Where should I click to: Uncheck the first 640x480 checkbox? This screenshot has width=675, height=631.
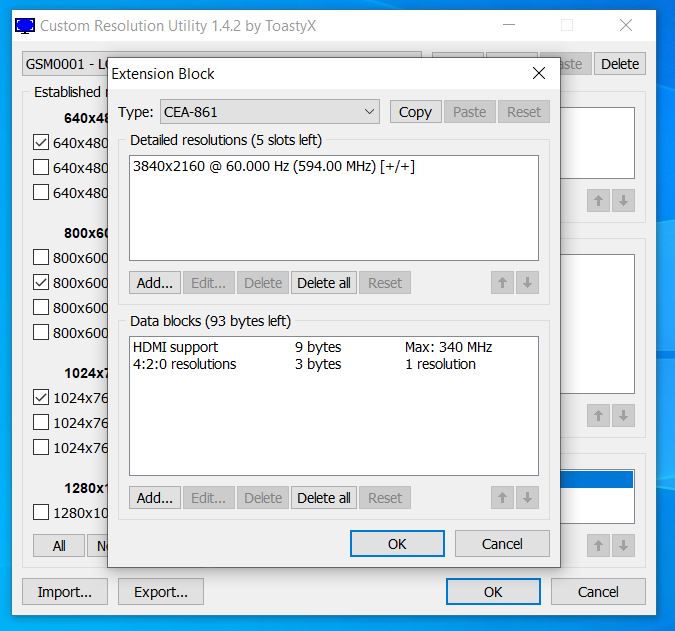(41, 142)
